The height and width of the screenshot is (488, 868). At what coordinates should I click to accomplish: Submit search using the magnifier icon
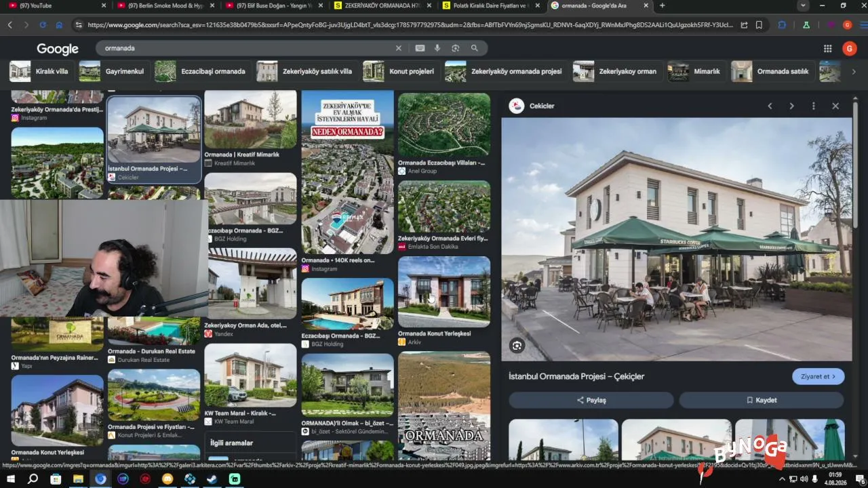[x=475, y=48]
